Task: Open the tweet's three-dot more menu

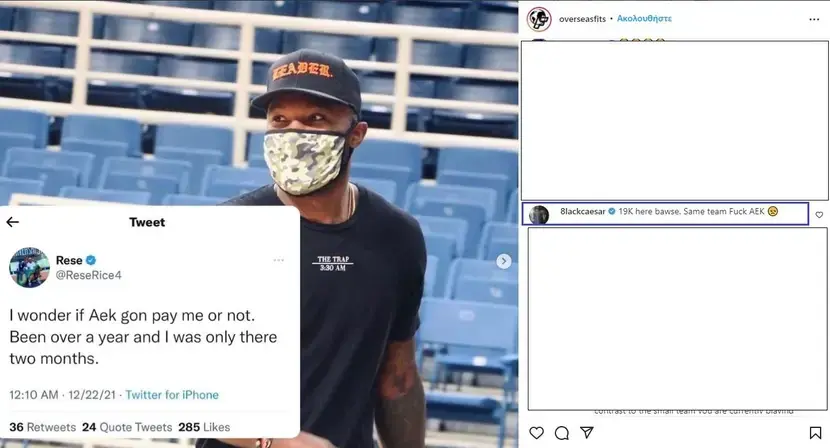Action: pyautogui.click(x=278, y=260)
